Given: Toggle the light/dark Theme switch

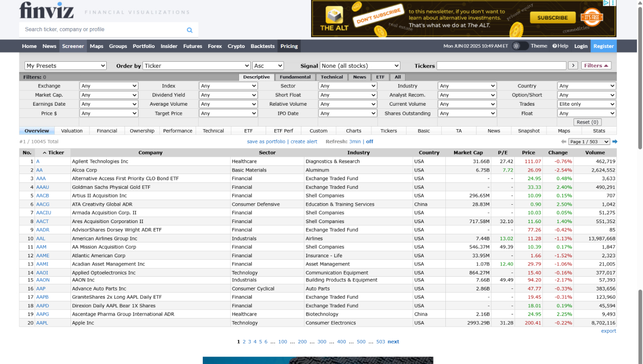Looking at the screenshot, I should 520,46.
